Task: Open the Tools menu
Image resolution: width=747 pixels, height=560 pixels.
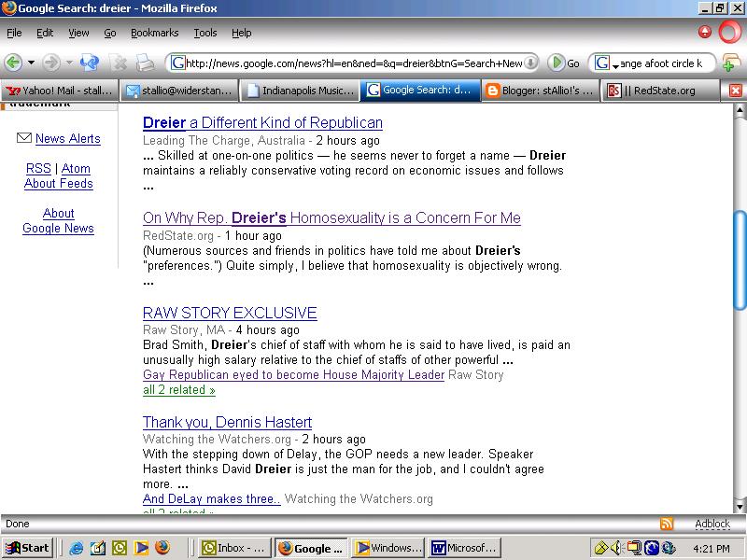Action: [x=205, y=33]
